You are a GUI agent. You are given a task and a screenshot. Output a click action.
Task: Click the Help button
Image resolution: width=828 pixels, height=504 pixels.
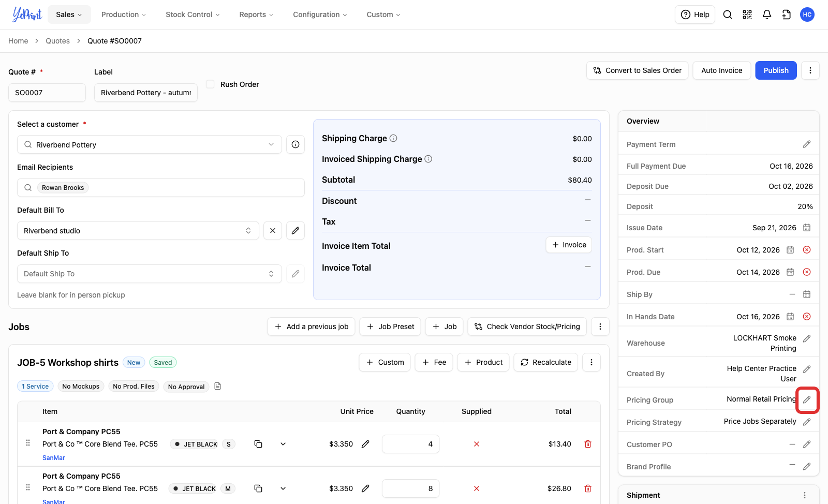695,14
